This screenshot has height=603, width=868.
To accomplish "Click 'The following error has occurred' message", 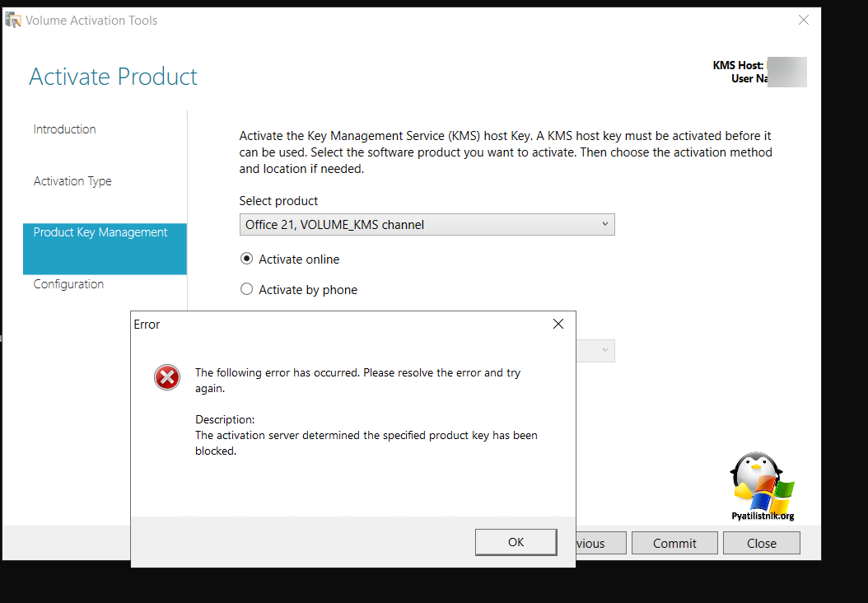I will coord(357,380).
